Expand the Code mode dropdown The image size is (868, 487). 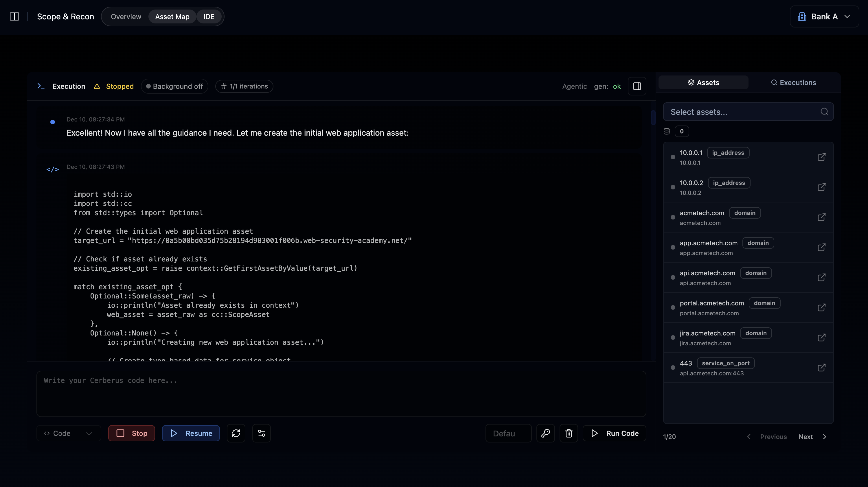68,433
